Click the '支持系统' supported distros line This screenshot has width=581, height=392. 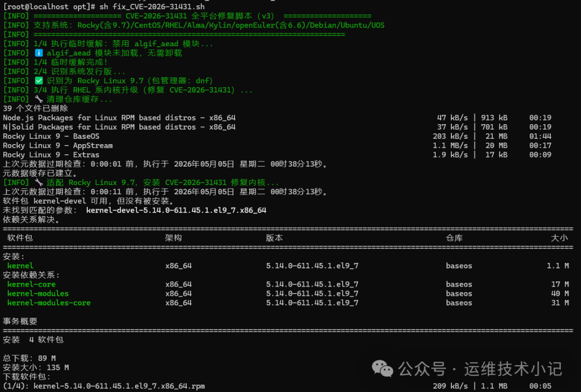[x=194, y=25]
